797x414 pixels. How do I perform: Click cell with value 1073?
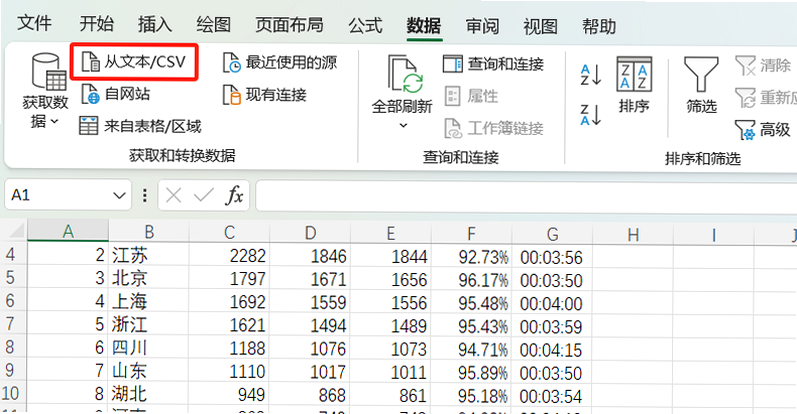[390, 349]
